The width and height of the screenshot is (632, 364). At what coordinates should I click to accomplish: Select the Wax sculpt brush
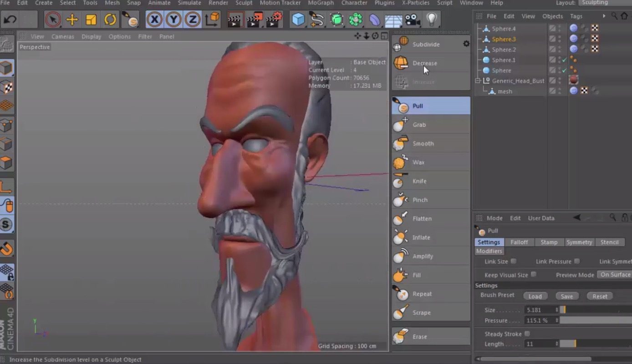coord(431,162)
